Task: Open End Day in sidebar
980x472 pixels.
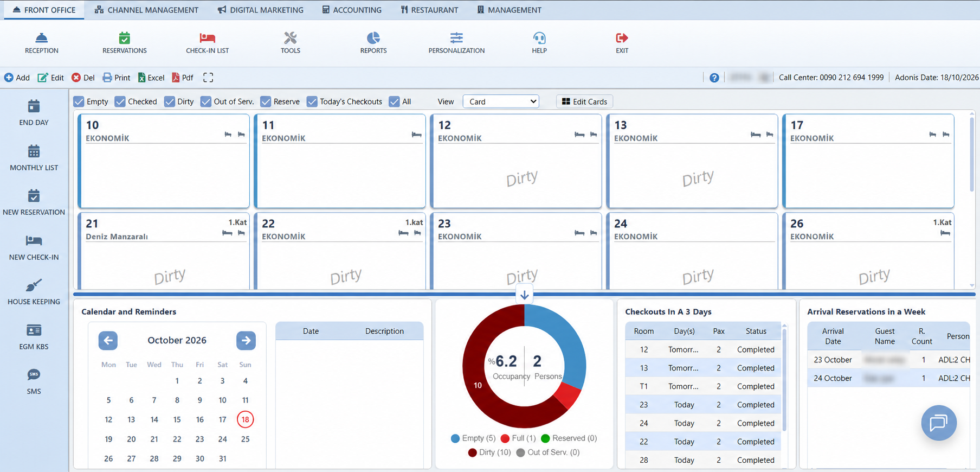Action: point(34,113)
